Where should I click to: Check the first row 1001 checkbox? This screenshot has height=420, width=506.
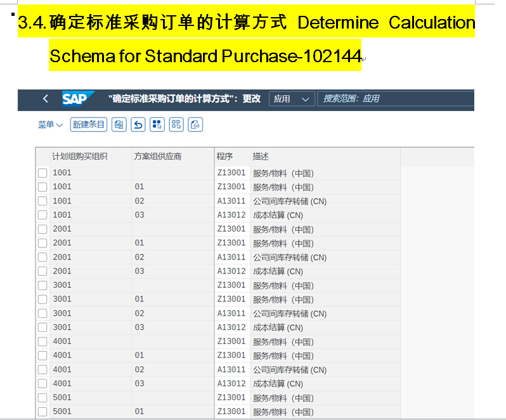click(x=42, y=173)
